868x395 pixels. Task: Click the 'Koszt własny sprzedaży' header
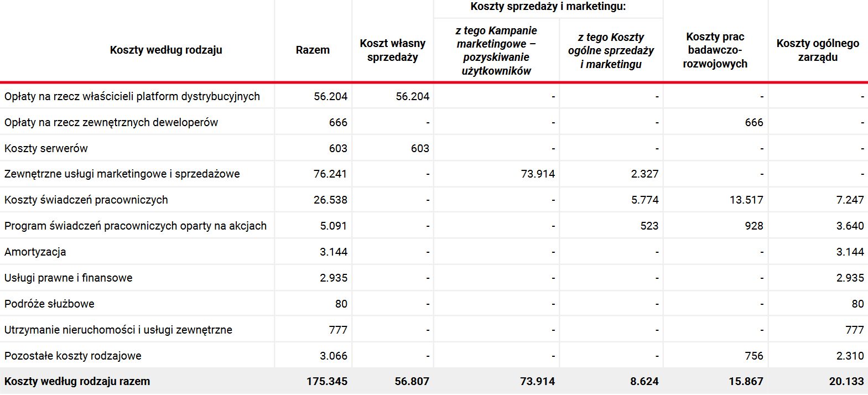point(393,50)
